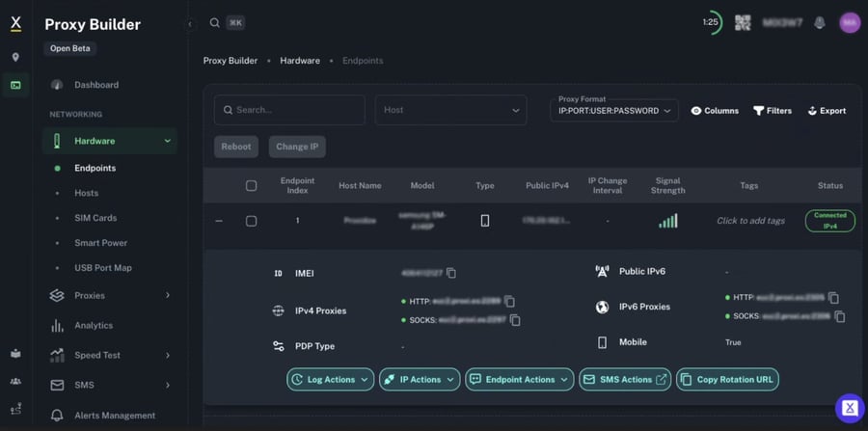Check the endpoint 1 row checkbox
This screenshot has height=431, width=868.
click(x=252, y=221)
